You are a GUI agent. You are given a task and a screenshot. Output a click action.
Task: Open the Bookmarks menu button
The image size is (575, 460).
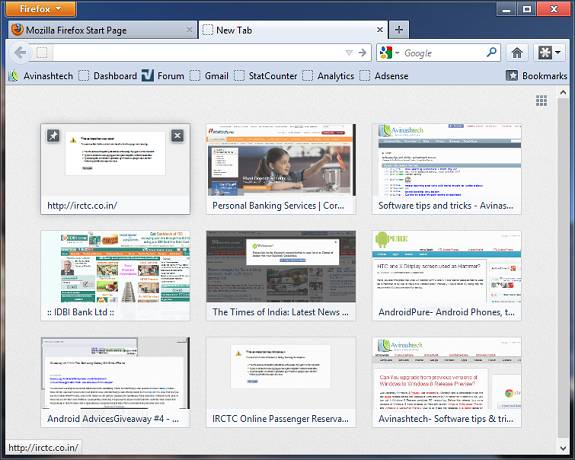536,76
